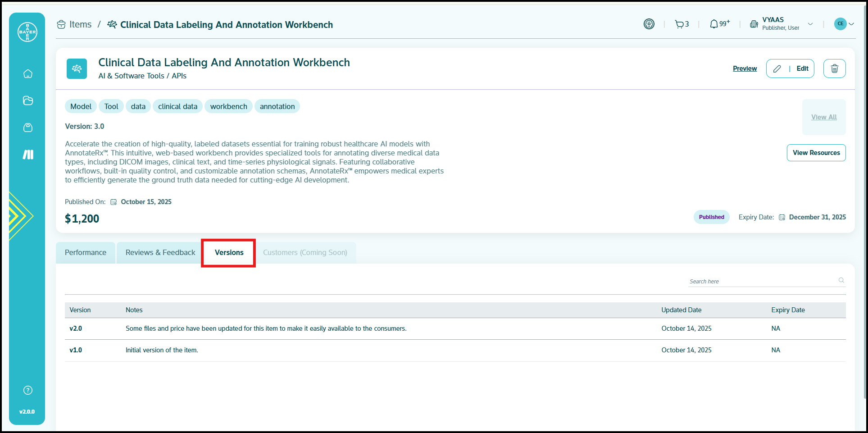Open the CE user avatar menu
This screenshot has height=433, width=868.
pyautogui.click(x=844, y=24)
